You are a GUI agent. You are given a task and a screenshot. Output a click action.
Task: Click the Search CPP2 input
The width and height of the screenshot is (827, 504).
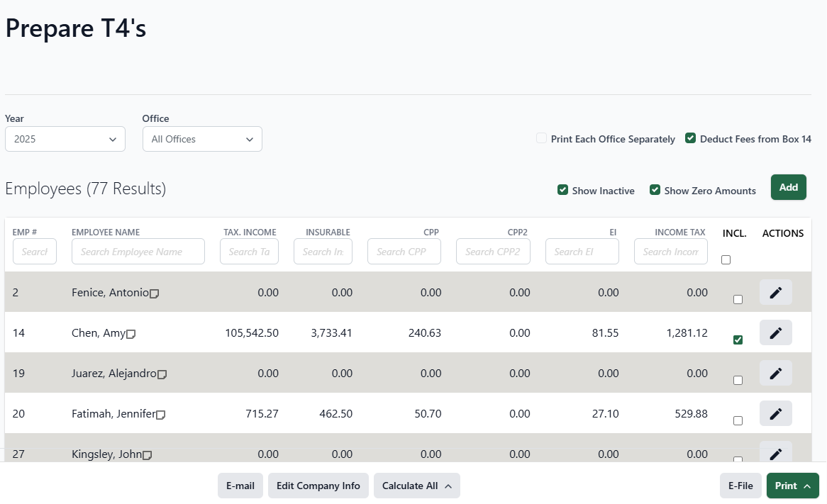tap(493, 252)
